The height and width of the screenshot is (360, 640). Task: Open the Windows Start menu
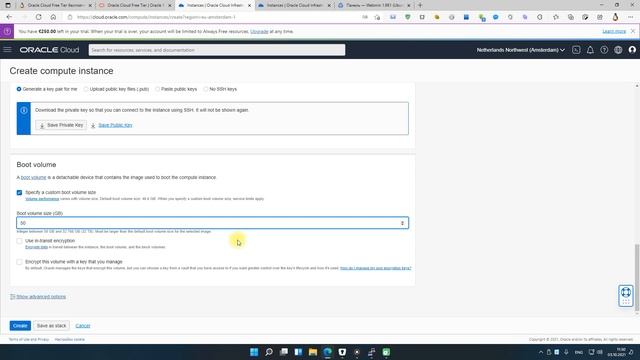point(254,352)
